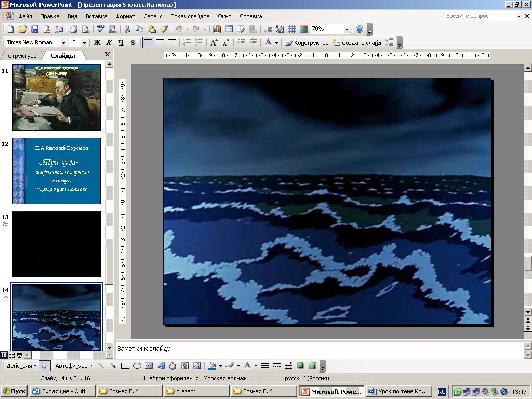
Task: Run the spelling check (ABC icon)
Action: tap(100, 29)
